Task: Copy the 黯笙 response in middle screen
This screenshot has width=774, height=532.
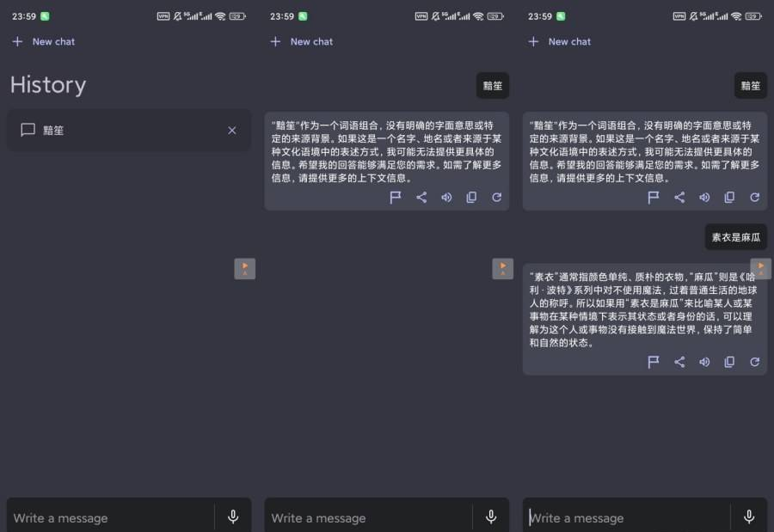Action: (471, 198)
